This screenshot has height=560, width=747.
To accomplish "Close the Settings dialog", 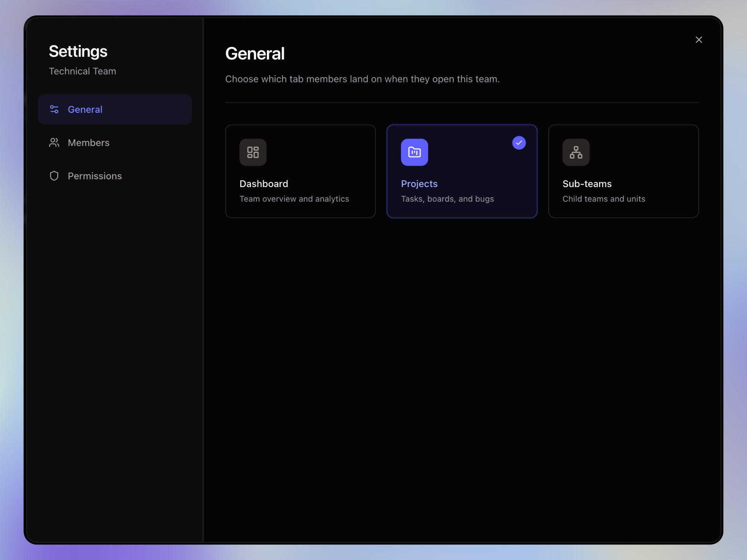I will click(x=699, y=40).
